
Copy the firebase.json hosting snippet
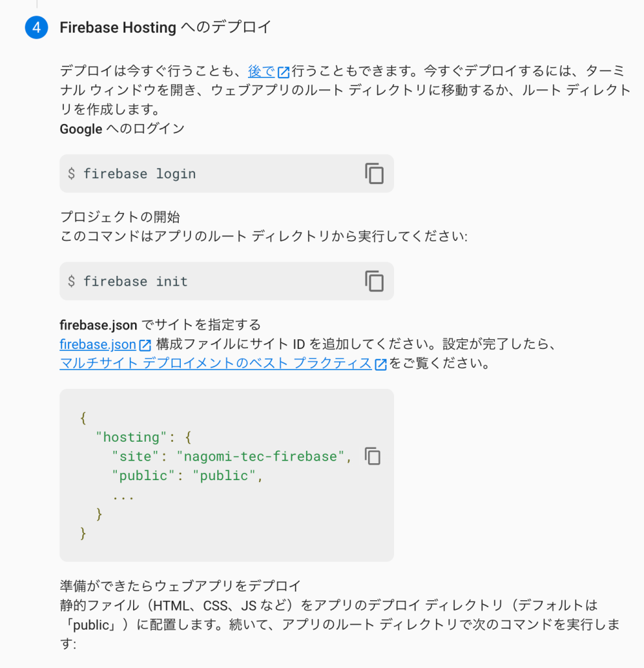tap(372, 456)
